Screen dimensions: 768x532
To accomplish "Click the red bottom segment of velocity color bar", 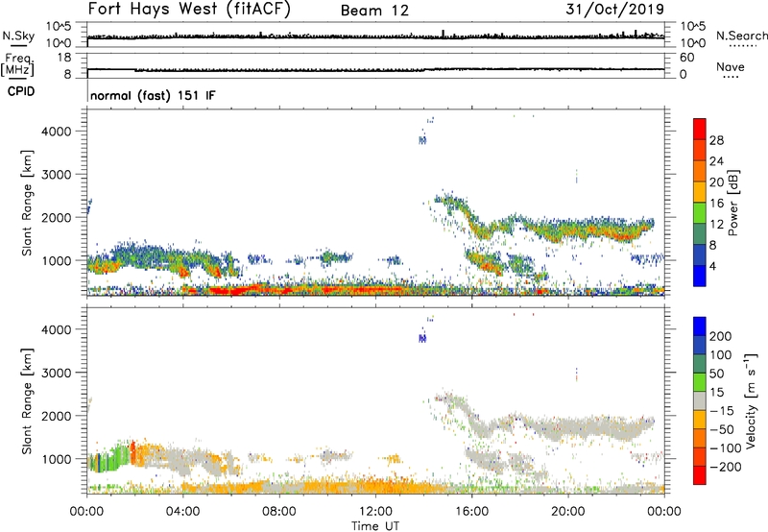I will tap(700, 475).
